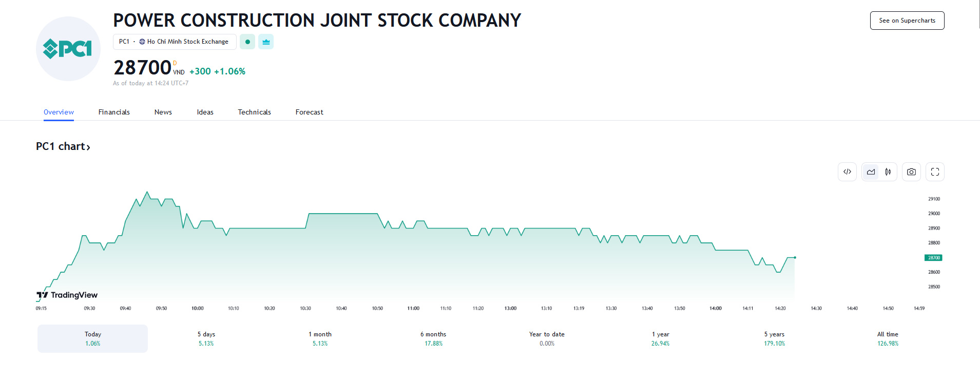This screenshot has height=380, width=980.
Task: Select the 5 days time range
Action: click(x=206, y=338)
